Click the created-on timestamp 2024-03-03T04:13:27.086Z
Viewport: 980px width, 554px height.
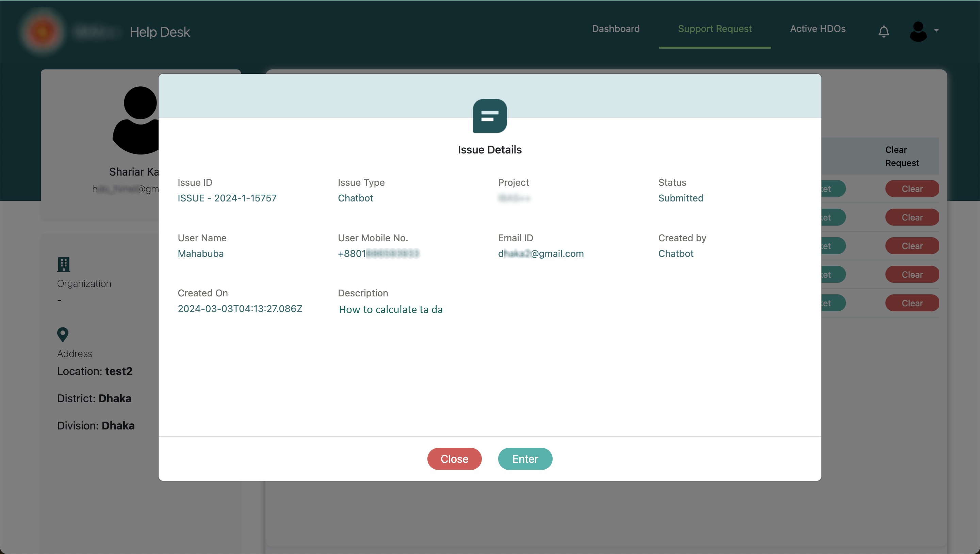240,309
